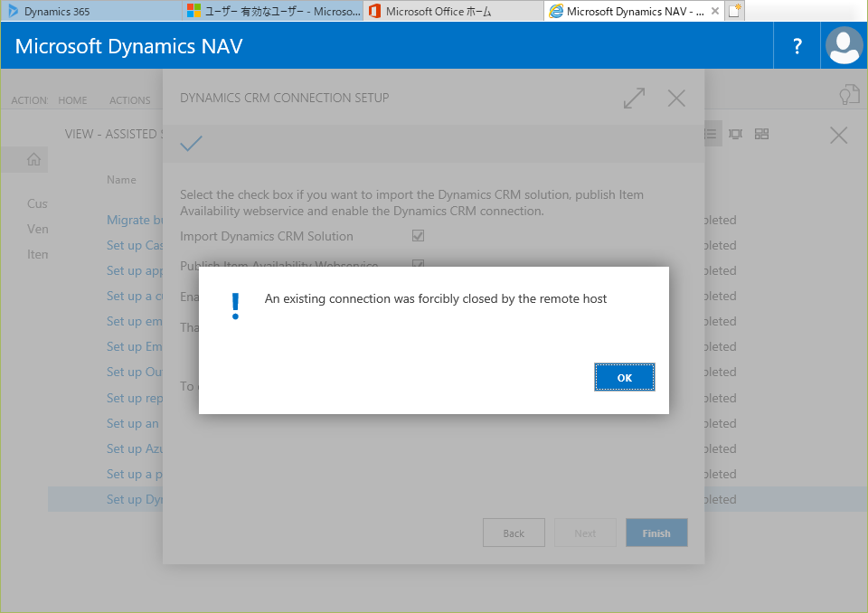The height and width of the screenshot is (613, 868).
Task: Open the 'Set up Dy' assisted setup link
Action: [x=135, y=499]
